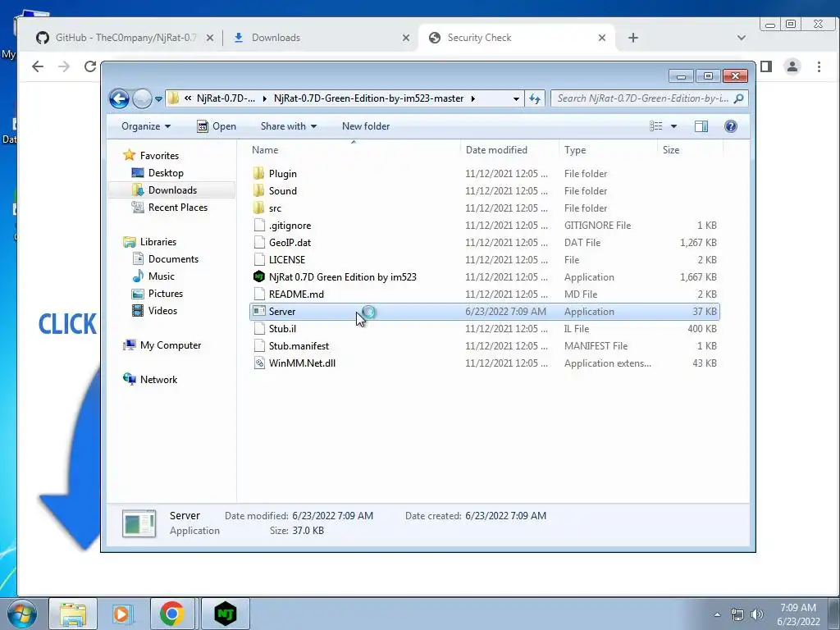The height and width of the screenshot is (630, 840).
Task: Close the Security Check Chrome tab
Action: pyautogui.click(x=601, y=38)
